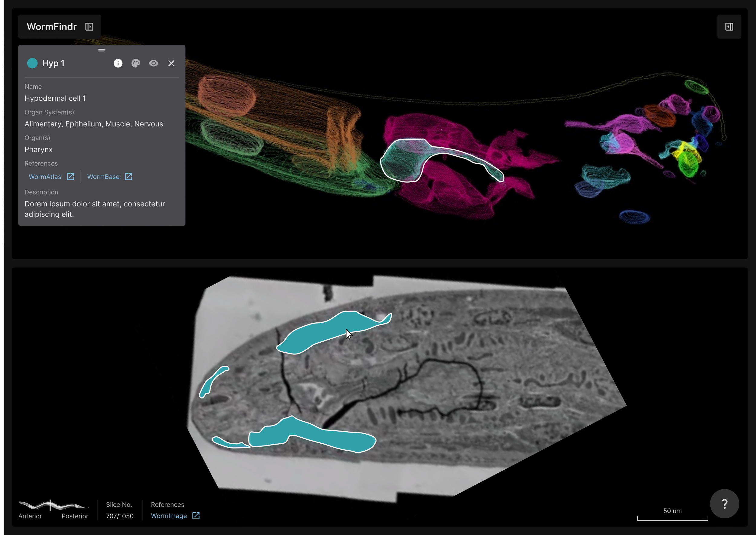Click the WormBase external link icon
The image size is (756, 535).
(129, 177)
